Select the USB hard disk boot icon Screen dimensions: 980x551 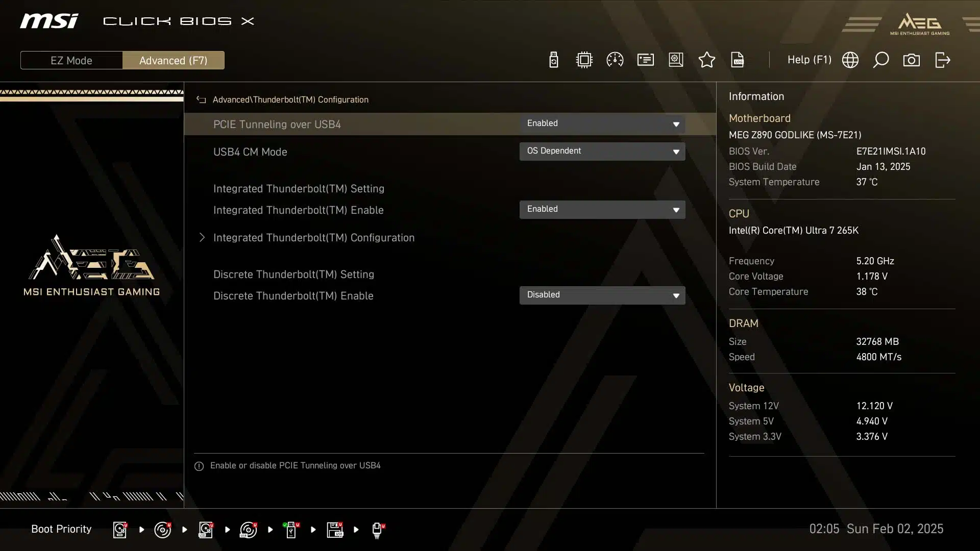pos(206,530)
